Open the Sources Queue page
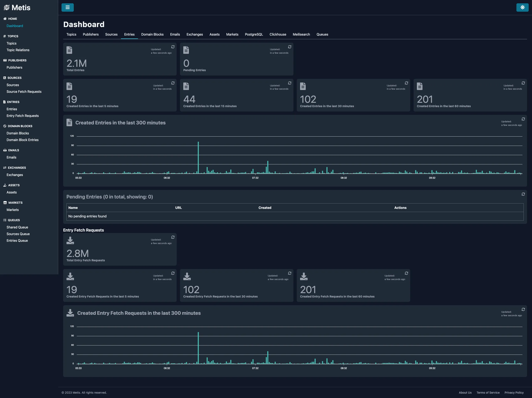This screenshot has width=532, height=398. (x=18, y=234)
